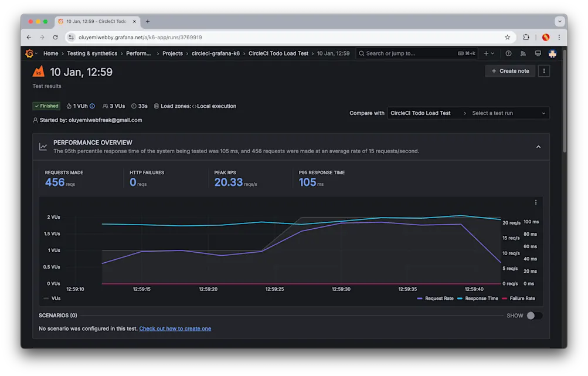Enable kiosk mode with monitor icon
The height and width of the screenshot is (376, 588).
point(537,53)
